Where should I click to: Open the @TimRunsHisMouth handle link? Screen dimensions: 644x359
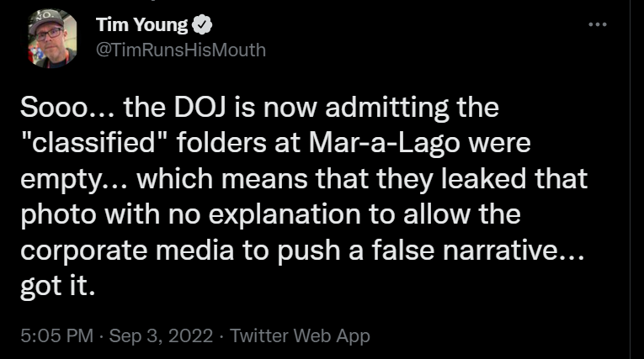pyautogui.click(x=181, y=50)
